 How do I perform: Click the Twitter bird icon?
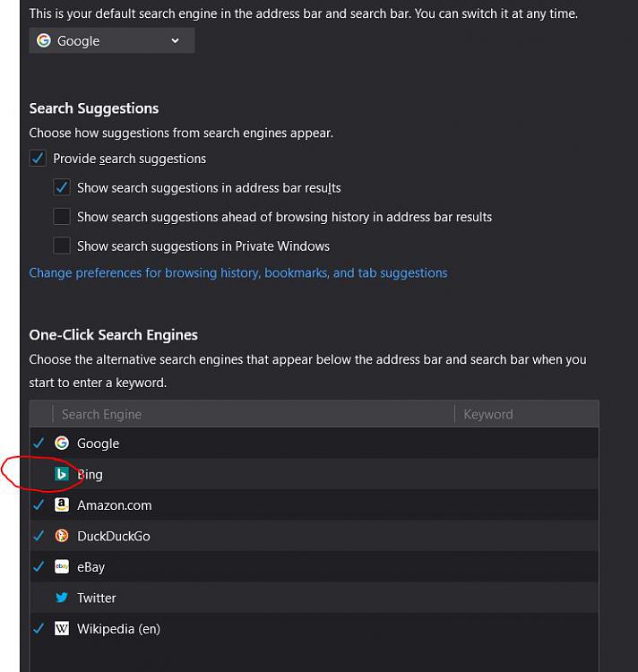click(x=62, y=598)
